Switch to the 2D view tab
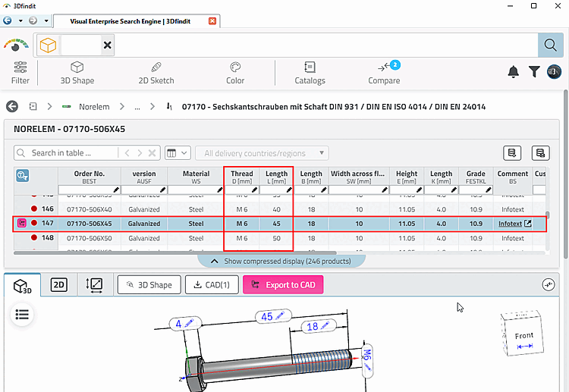 (58, 285)
